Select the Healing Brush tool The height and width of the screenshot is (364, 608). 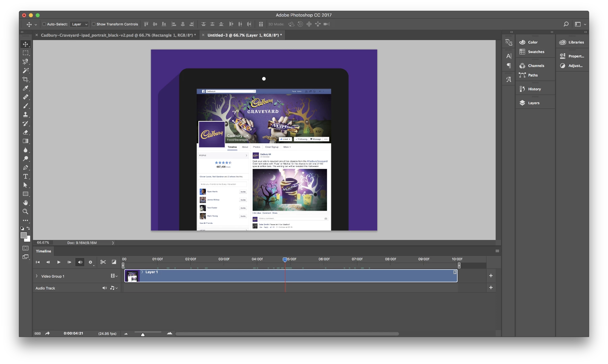point(25,97)
